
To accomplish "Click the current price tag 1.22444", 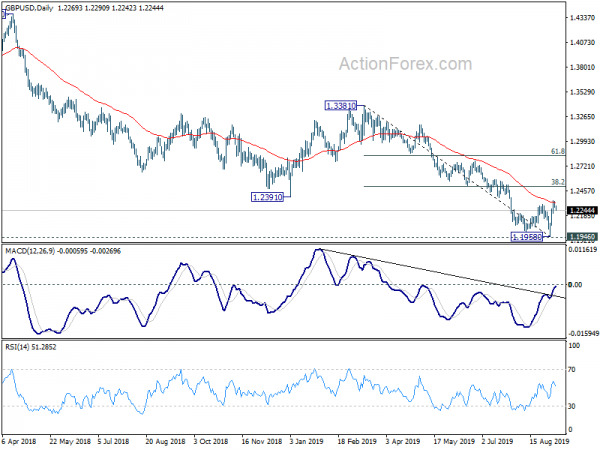I will tap(581, 210).
